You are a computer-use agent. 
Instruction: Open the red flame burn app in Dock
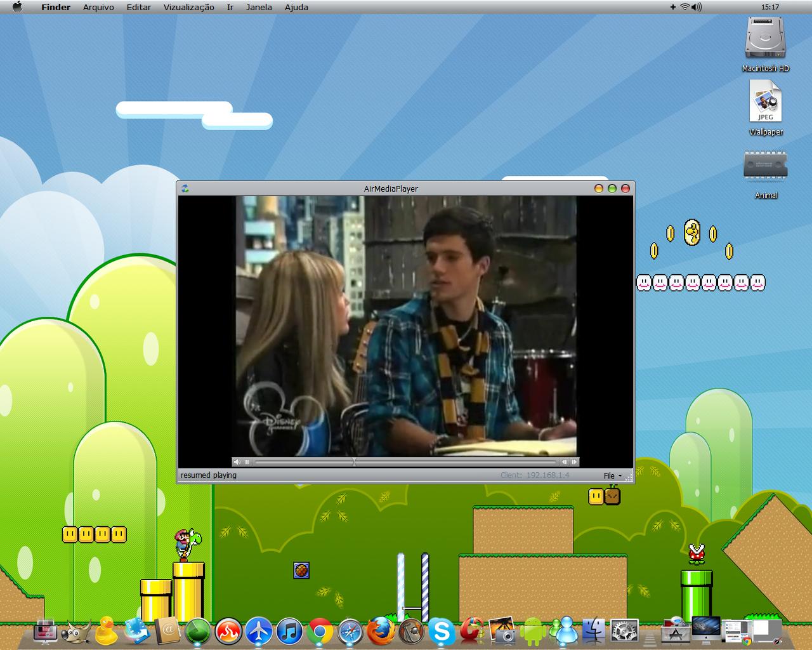pyautogui.click(x=228, y=632)
